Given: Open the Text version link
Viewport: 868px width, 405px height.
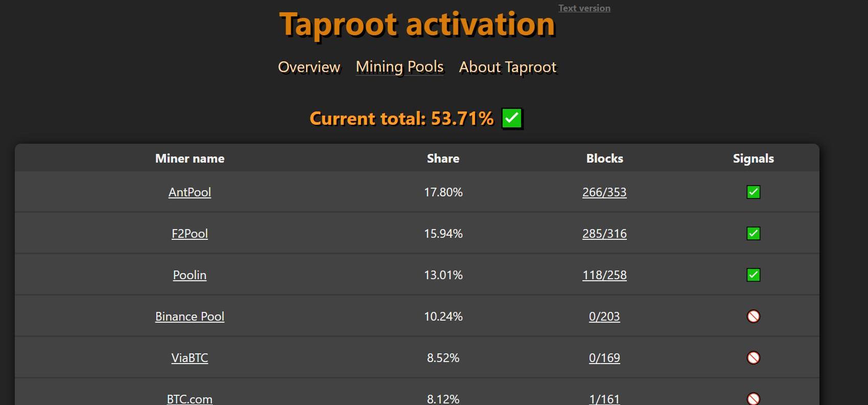Looking at the screenshot, I should 584,8.
